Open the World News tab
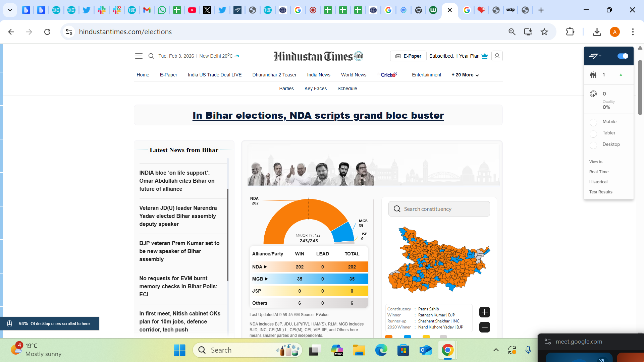Image resolution: width=644 pixels, height=362 pixels. click(x=354, y=75)
